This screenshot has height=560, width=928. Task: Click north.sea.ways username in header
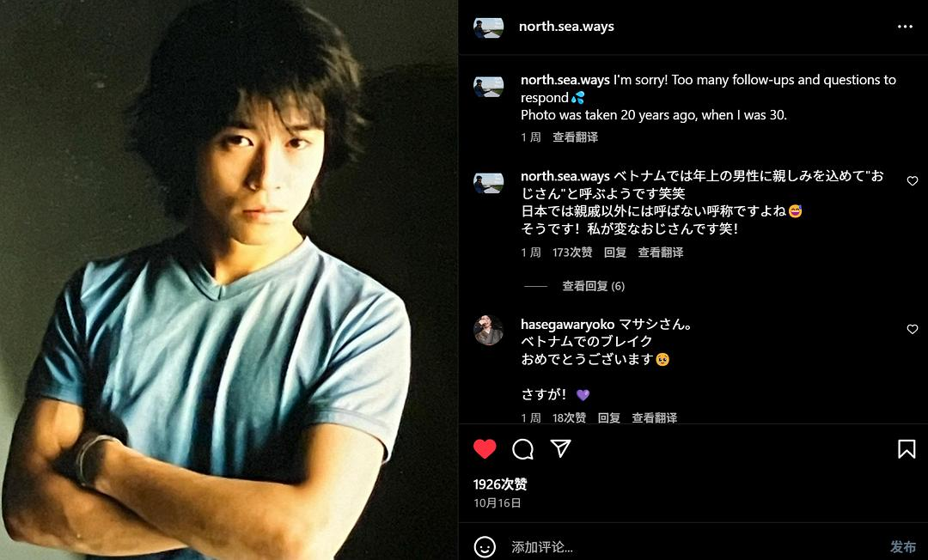click(566, 27)
